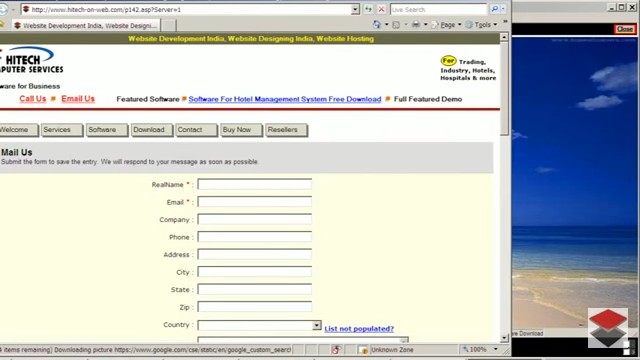Click the Company input field
This screenshot has height=360, width=640.
point(255,219)
